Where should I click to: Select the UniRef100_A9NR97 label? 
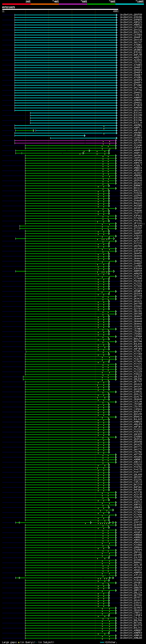[x=131, y=98]
